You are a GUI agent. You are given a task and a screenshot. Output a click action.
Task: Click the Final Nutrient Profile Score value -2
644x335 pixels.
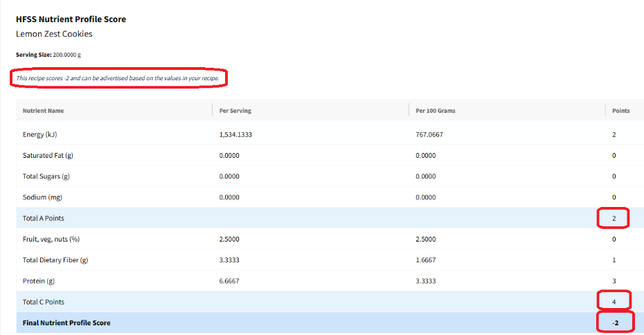(614, 323)
